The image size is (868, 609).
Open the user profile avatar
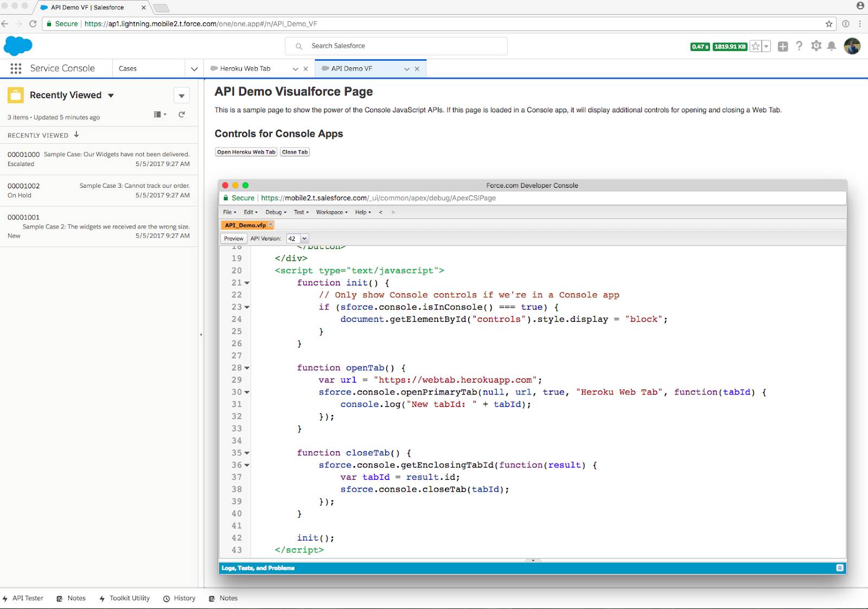[x=852, y=46]
